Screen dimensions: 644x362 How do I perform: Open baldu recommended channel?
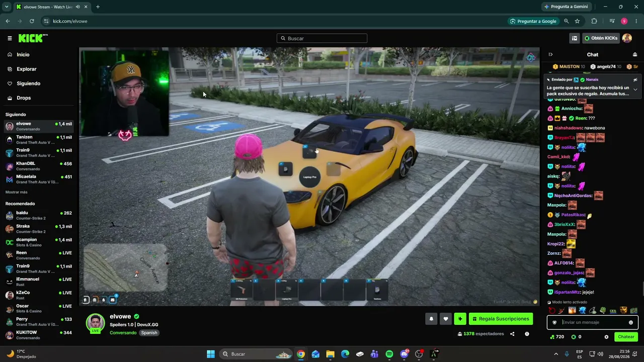(x=39, y=215)
